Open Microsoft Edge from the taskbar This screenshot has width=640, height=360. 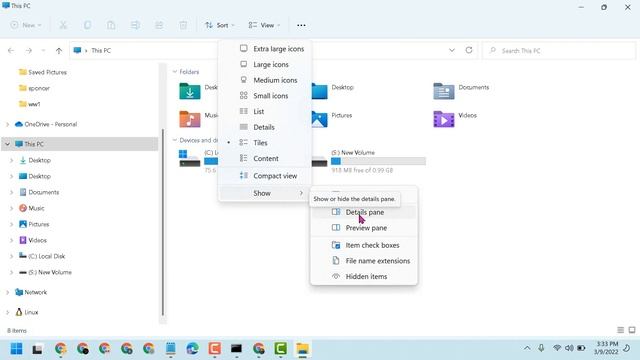coord(192,349)
